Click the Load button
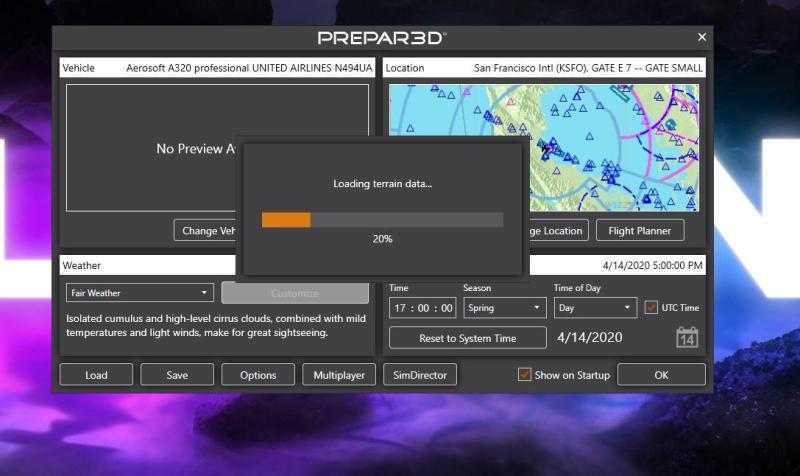Screen dimensions: 800x476 point(96,375)
